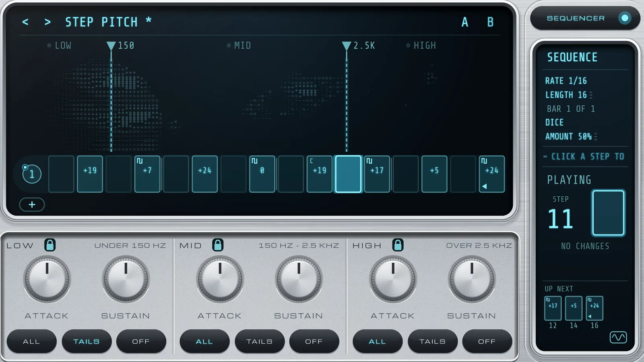Select the highlighted empty step 11

point(348,174)
